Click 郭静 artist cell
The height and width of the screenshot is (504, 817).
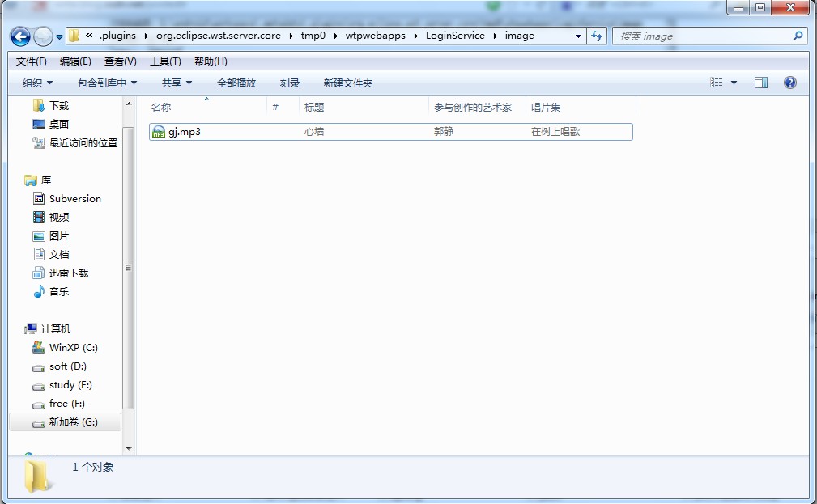click(x=444, y=132)
